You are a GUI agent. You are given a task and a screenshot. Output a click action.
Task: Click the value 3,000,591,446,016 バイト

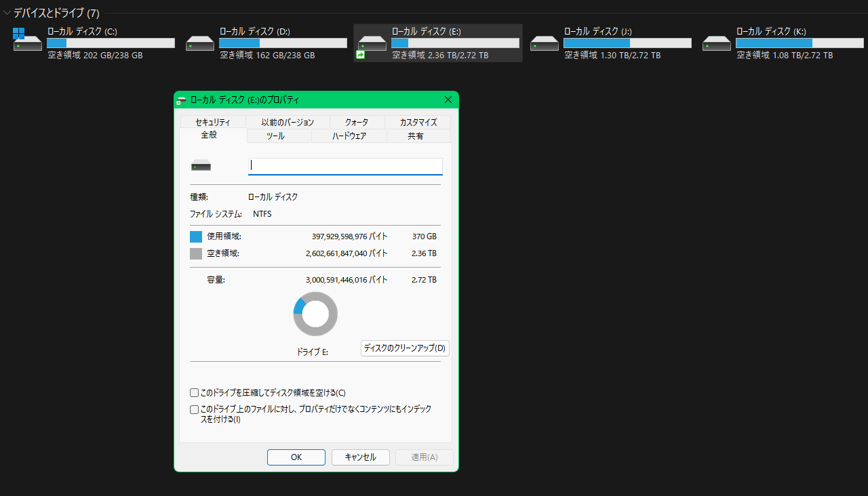(347, 279)
